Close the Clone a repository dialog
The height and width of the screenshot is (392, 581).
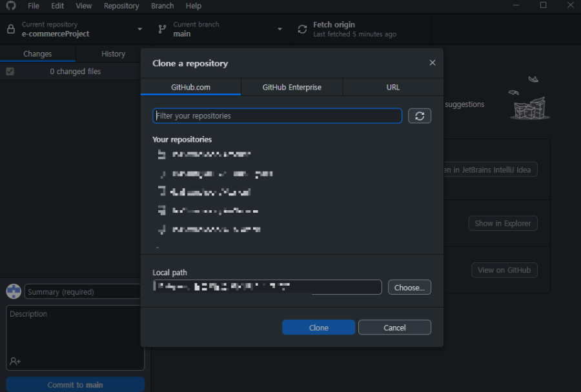tap(432, 63)
